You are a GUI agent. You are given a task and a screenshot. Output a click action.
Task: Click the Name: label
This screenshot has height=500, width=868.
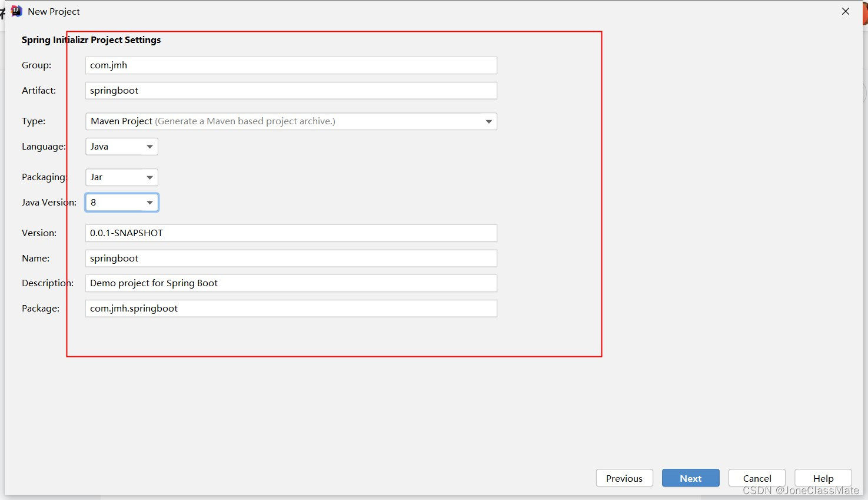coord(36,259)
